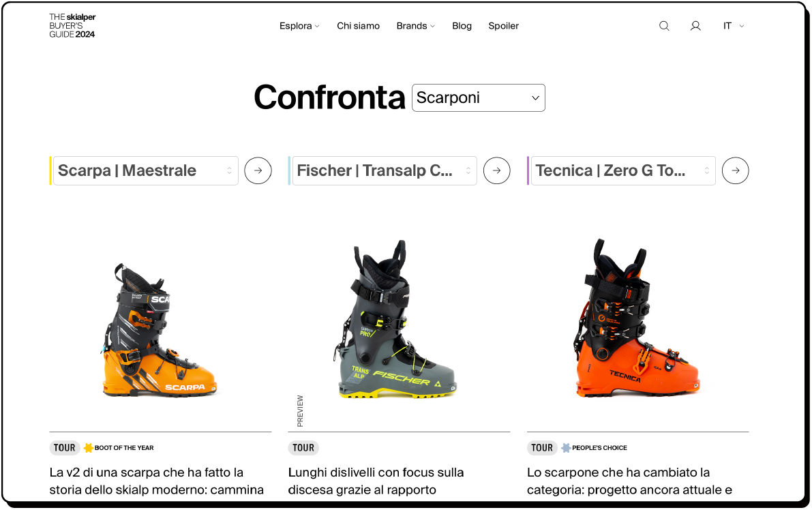
Task: Go to the Blog page
Action: click(x=462, y=26)
